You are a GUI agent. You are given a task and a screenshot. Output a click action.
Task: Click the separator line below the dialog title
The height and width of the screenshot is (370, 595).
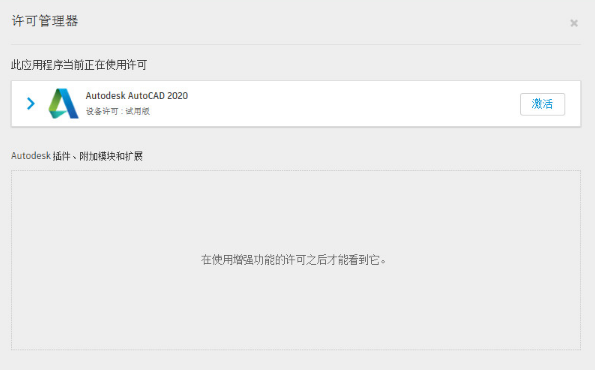click(x=296, y=44)
